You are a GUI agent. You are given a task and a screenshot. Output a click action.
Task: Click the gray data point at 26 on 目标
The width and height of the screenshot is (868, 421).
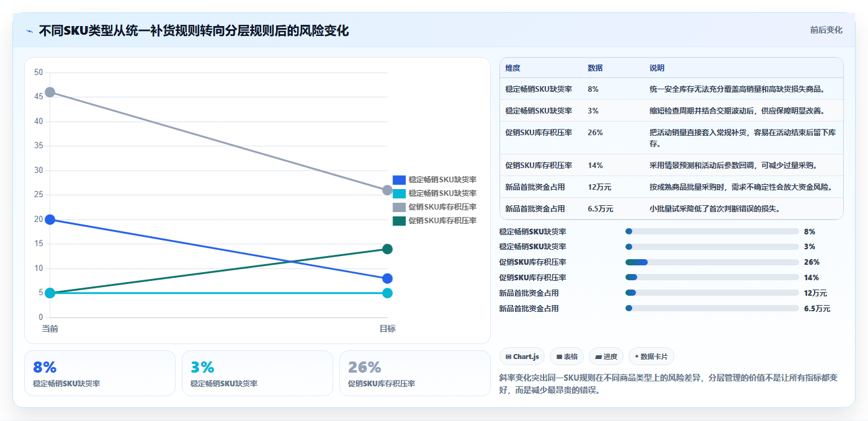pyautogui.click(x=387, y=190)
